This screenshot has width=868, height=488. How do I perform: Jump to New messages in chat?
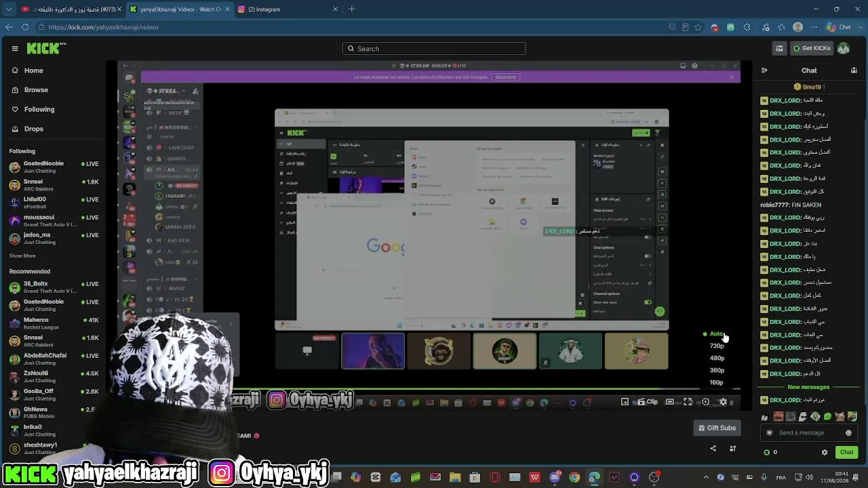tap(808, 387)
